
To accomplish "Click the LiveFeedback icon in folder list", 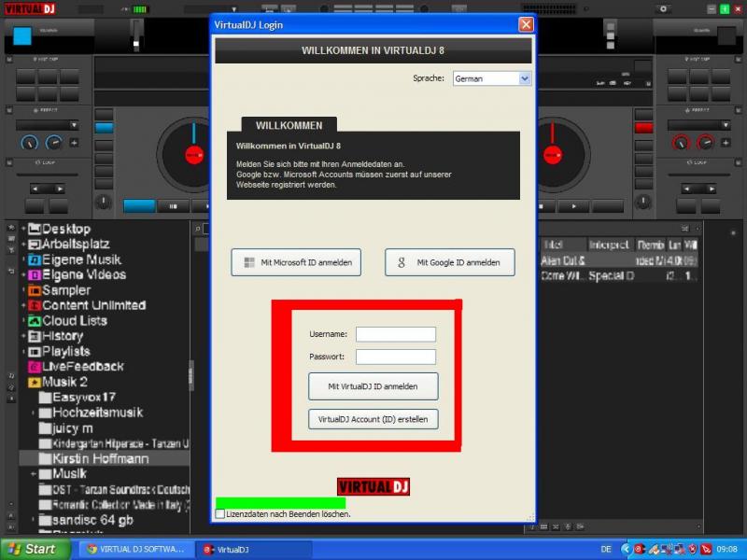I will point(35,367).
